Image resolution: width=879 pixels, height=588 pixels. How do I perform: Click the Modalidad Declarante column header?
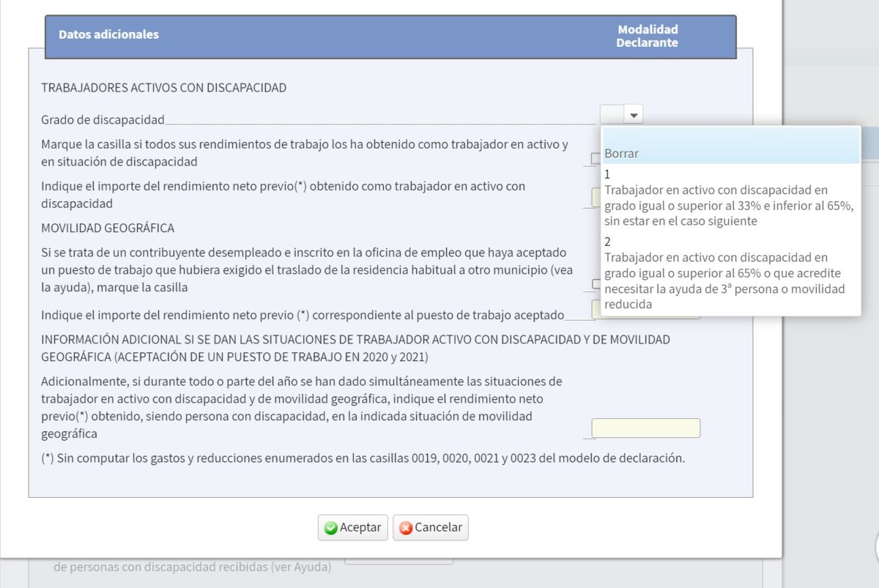647,36
